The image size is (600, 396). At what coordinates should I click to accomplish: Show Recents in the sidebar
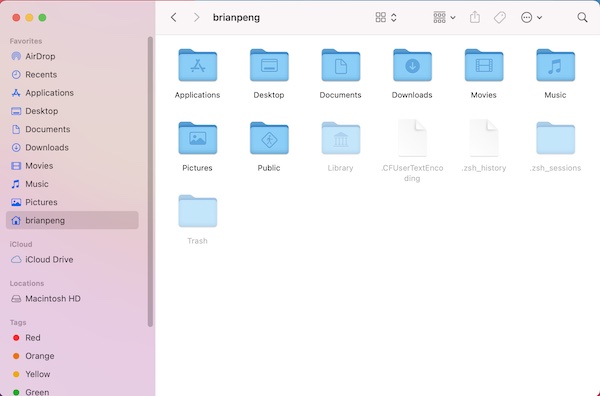point(72,75)
